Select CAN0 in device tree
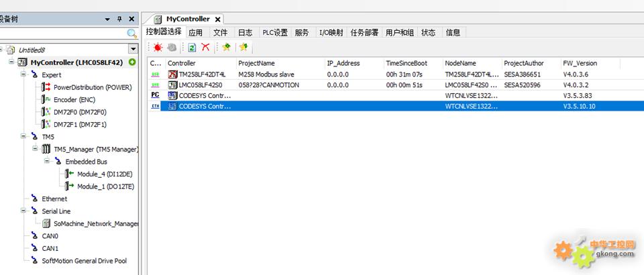Screen dimensions: 644x275 click(x=50, y=236)
